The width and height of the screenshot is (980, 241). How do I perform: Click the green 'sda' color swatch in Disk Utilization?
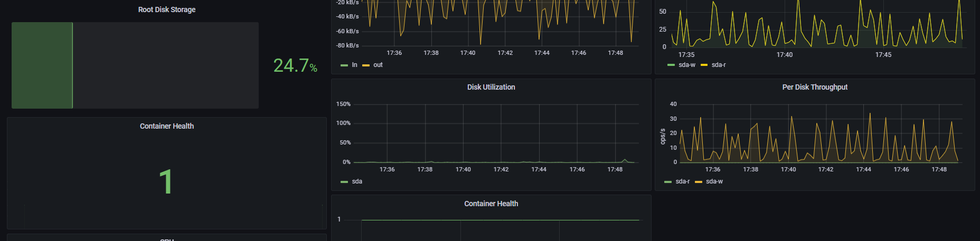click(344, 182)
